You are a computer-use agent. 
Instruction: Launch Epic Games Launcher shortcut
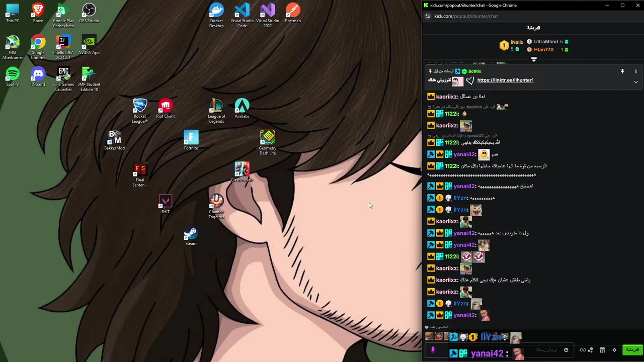coord(63,79)
